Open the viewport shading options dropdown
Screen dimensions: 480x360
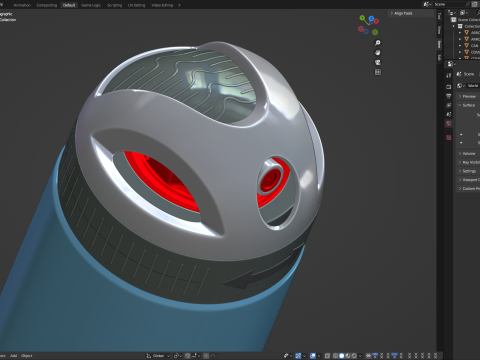coord(360,356)
